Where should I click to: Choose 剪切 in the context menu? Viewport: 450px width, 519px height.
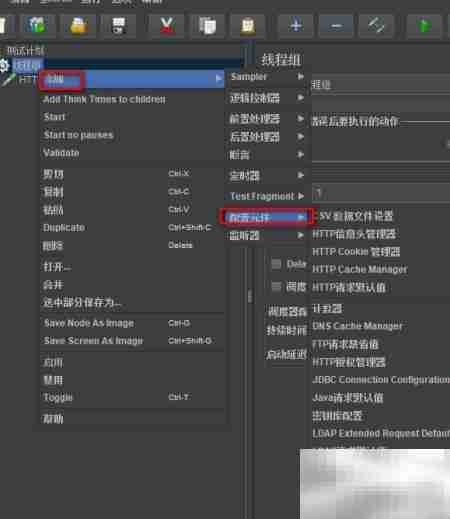[x=131, y=174]
